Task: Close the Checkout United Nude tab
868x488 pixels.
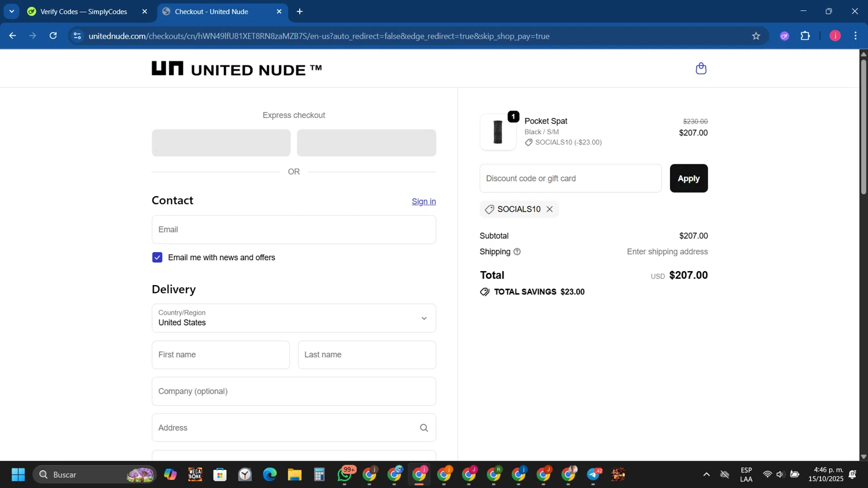Action: tap(279, 12)
